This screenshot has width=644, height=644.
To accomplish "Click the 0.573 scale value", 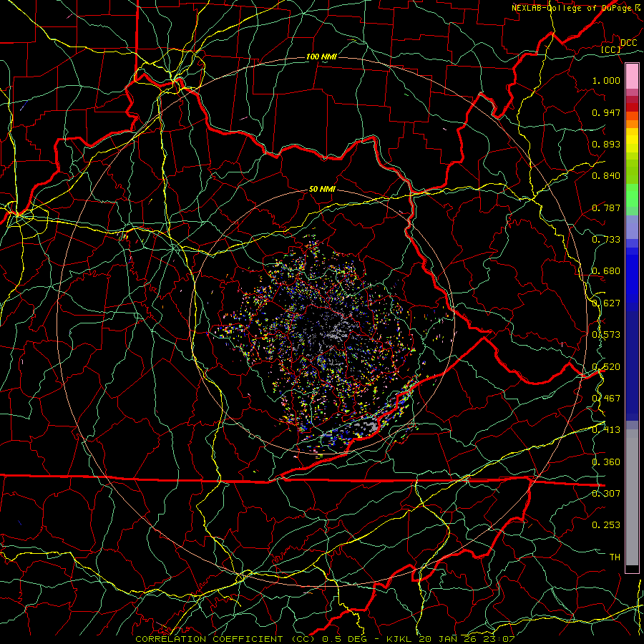I will point(606,335).
